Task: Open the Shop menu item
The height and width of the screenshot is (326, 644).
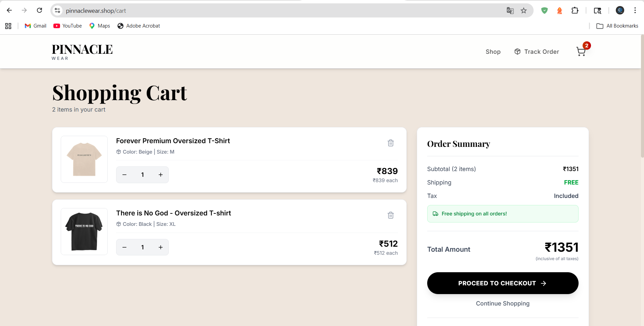Action: pos(493,51)
